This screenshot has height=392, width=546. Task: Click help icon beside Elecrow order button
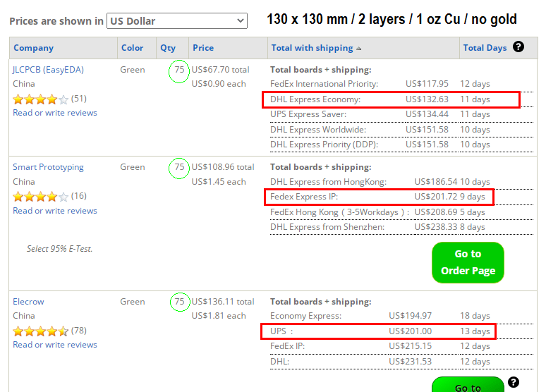514,382
